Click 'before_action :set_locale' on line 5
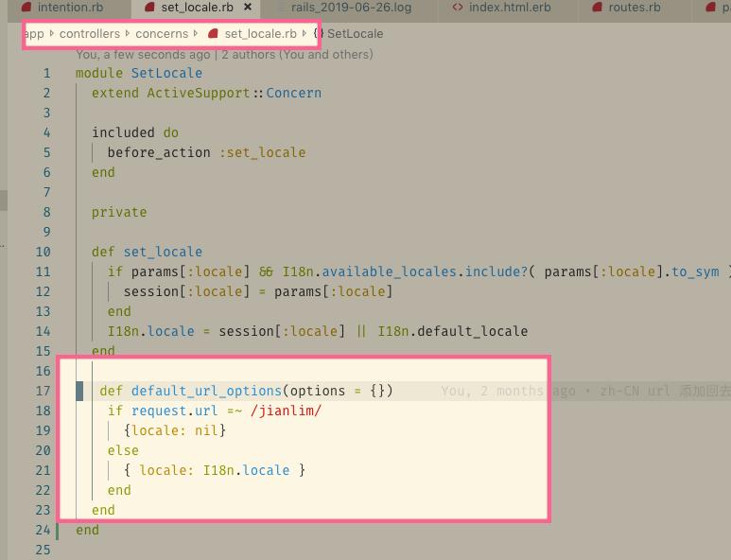The width and height of the screenshot is (731, 560). click(206, 153)
